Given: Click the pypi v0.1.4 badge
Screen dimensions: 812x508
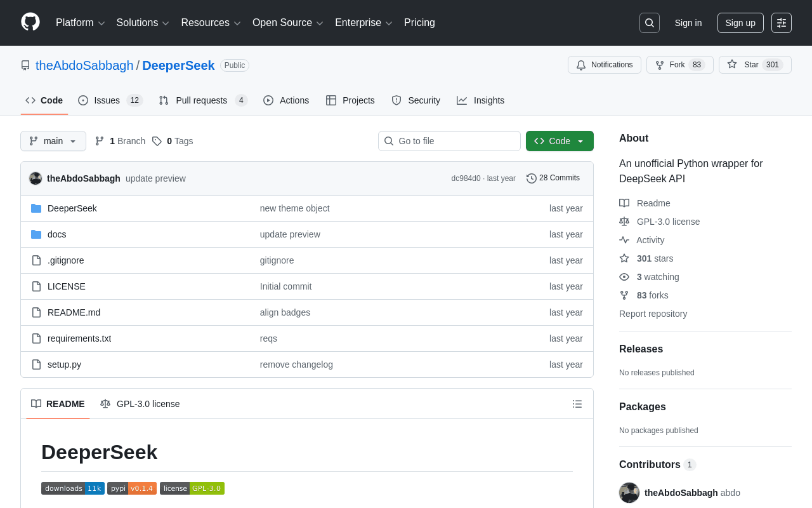Looking at the screenshot, I should click(132, 488).
